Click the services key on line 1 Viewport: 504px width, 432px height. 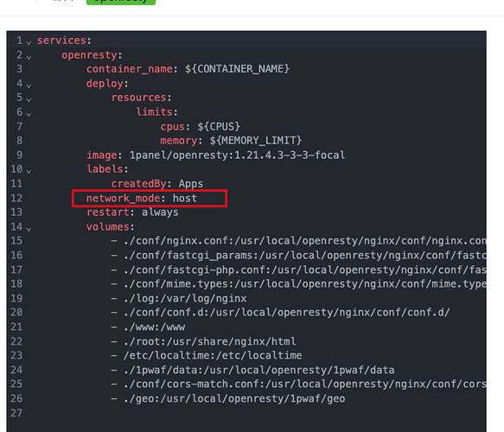[x=61, y=41]
